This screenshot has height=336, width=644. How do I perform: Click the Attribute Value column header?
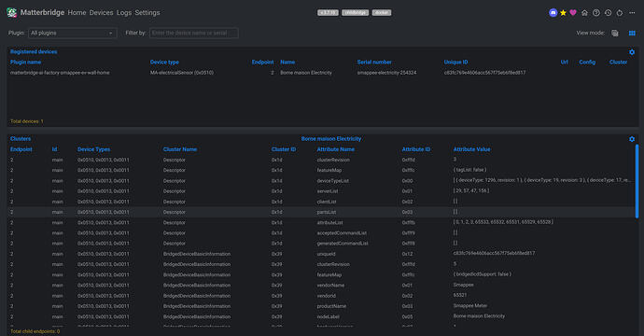471,149
